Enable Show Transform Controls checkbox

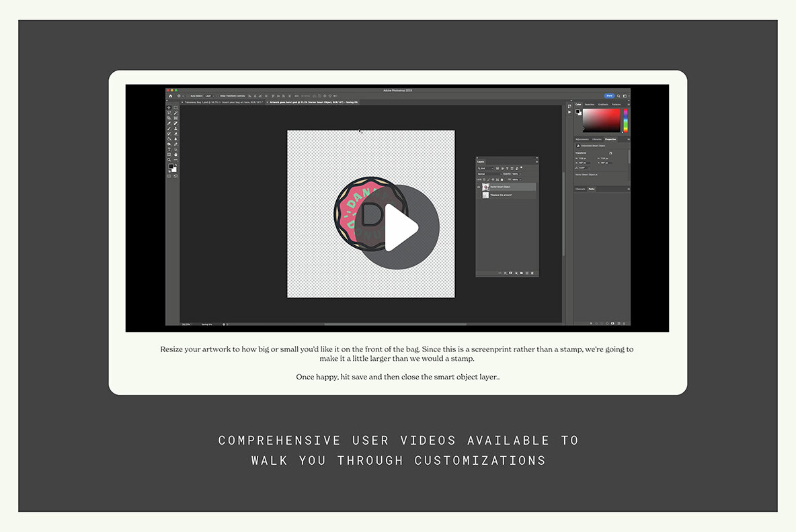[x=218, y=96]
